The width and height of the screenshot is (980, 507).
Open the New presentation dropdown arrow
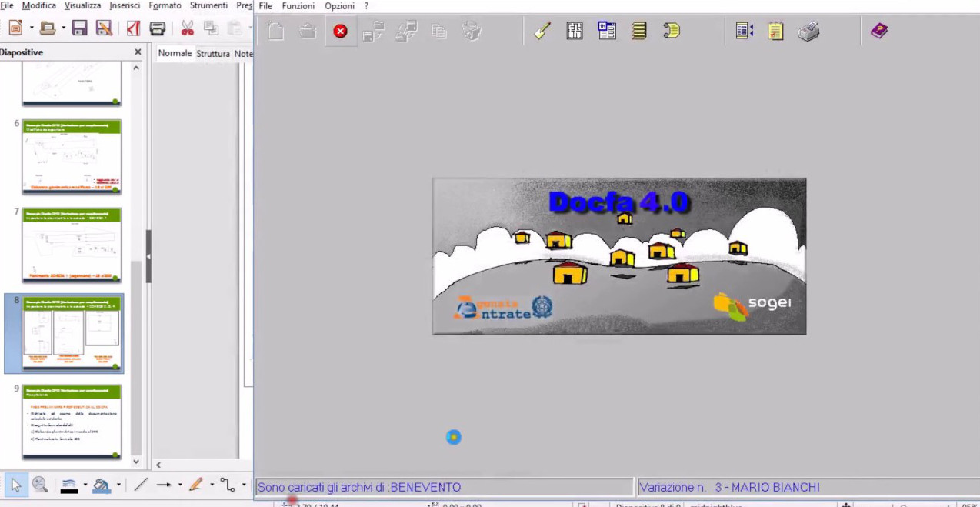tap(31, 29)
